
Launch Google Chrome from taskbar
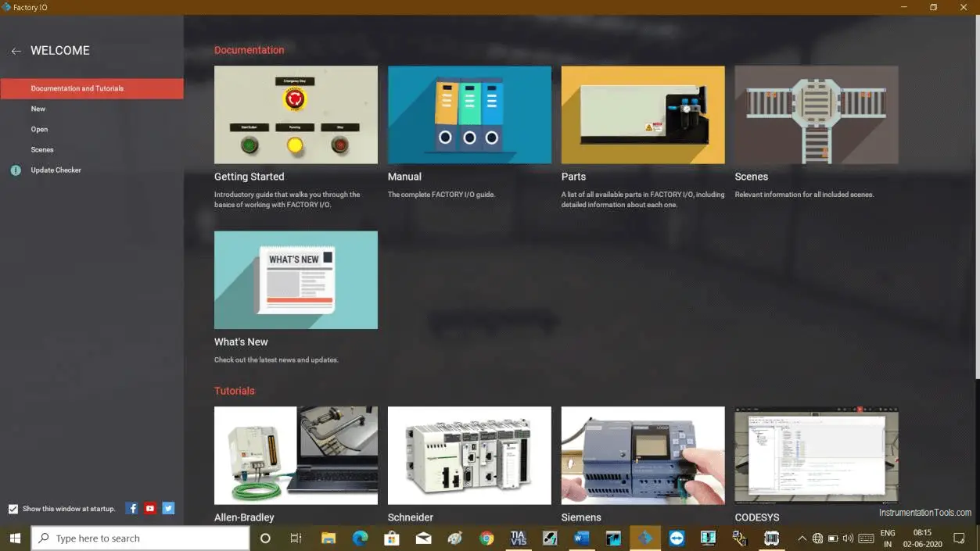[x=486, y=538]
